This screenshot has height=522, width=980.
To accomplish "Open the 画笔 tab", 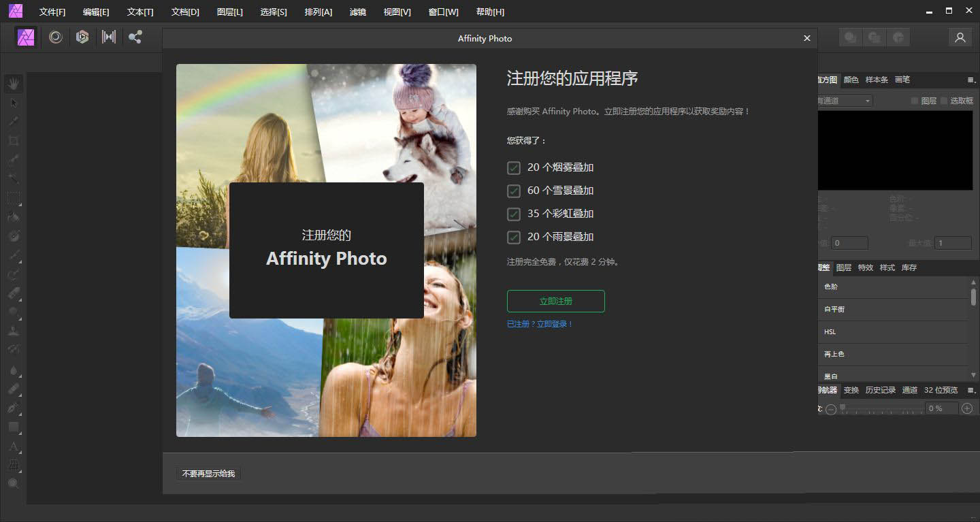I will point(902,80).
